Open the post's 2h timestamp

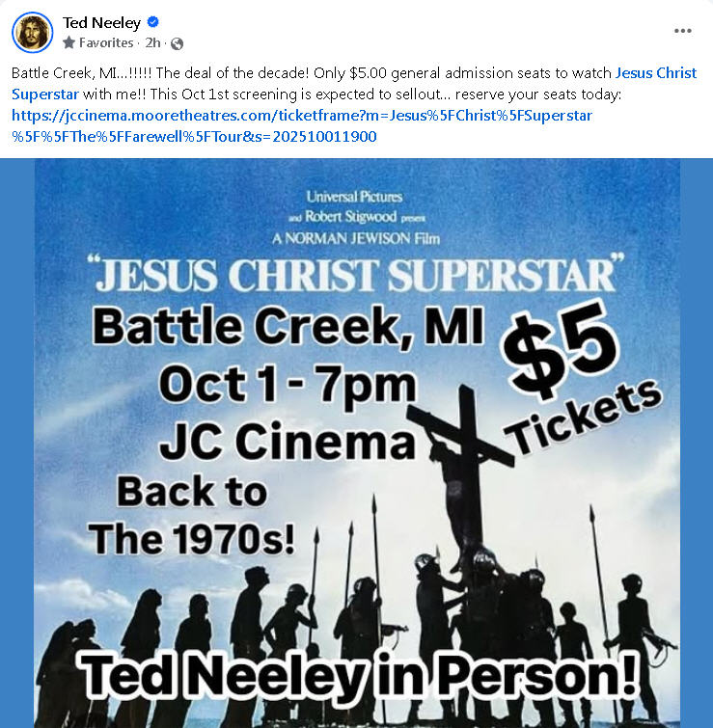(152, 43)
